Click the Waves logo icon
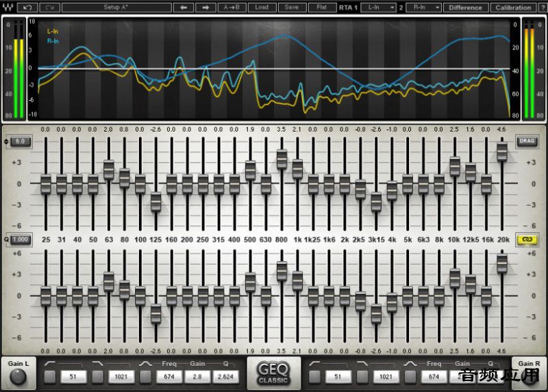This screenshot has width=548, height=392. [x=8, y=7]
